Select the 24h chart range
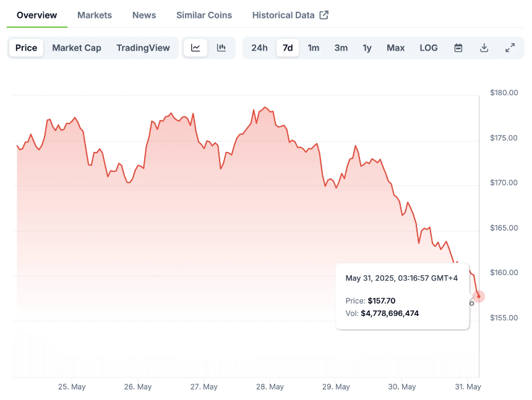This screenshot has width=532, height=400. 259,48
